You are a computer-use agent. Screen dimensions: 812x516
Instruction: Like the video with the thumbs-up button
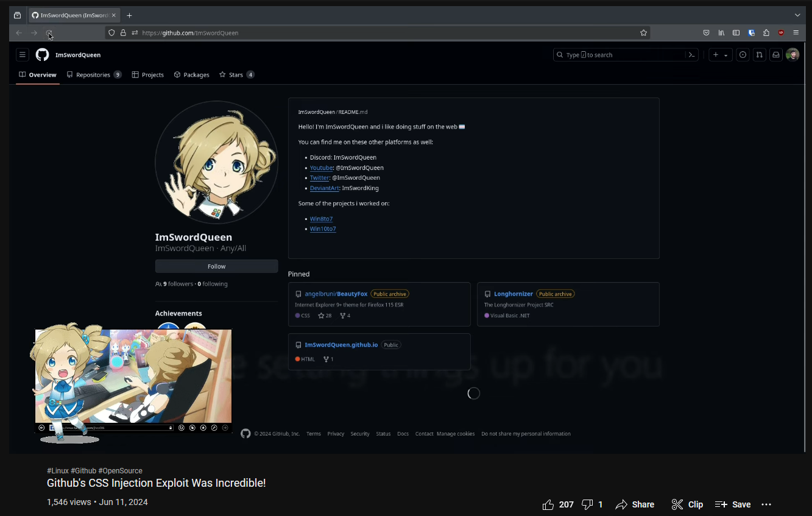pyautogui.click(x=548, y=504)
